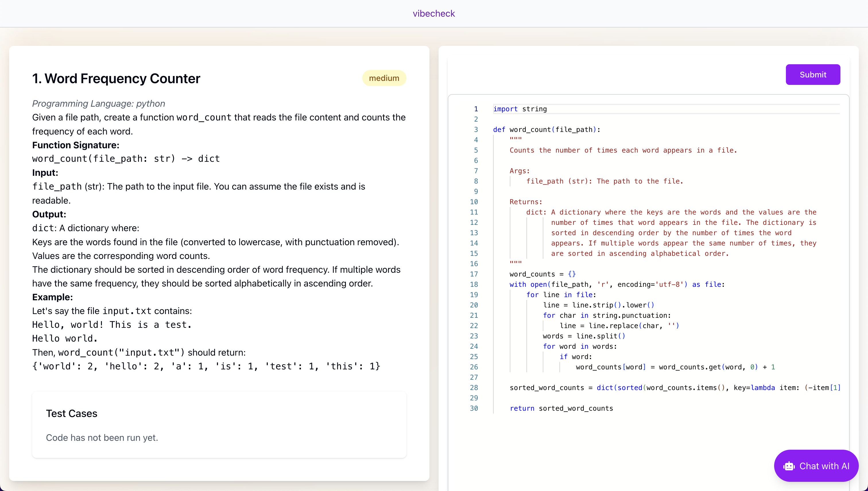Screen dimensions: 868x491
Task: Click the 'Code has not been run yet' message
Action: click(102, 438)
